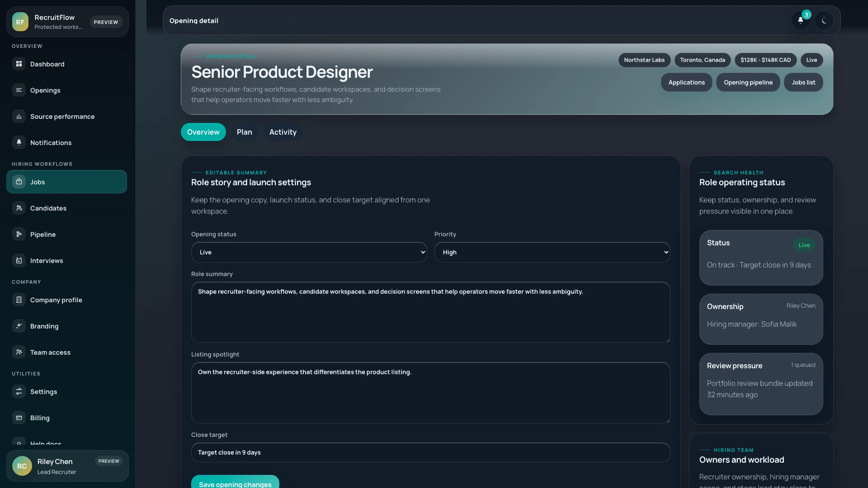Click 'Portfolio review bundle updated' text
868x488 pixels.
click(x=759, y=383)
